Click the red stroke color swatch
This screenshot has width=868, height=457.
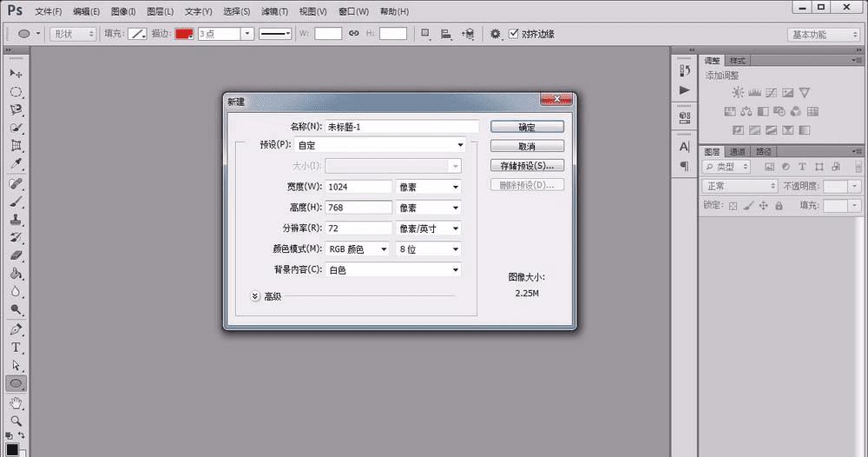tap(184, 34)
